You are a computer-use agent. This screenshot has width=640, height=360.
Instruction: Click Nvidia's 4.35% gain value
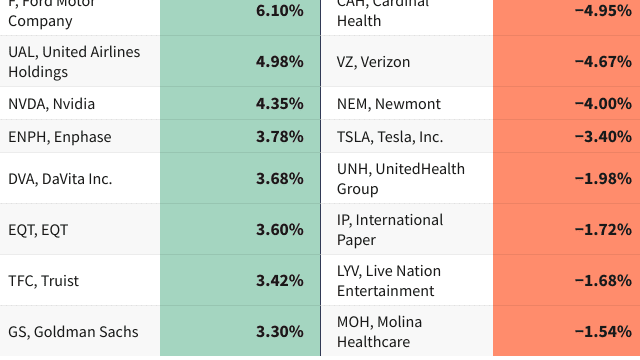[x=280, y=103]
